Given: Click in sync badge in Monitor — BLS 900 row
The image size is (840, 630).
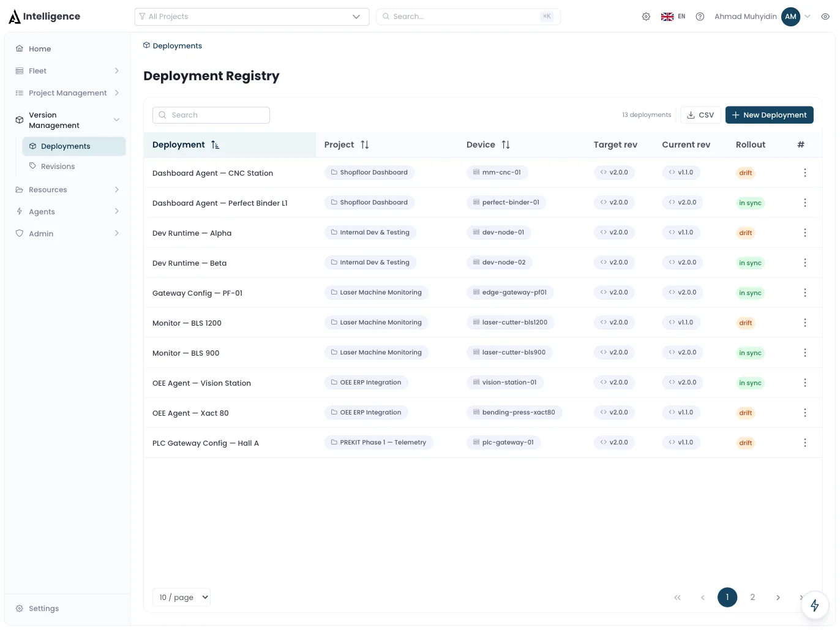Looking at the screenshot, I should [750, 353].
